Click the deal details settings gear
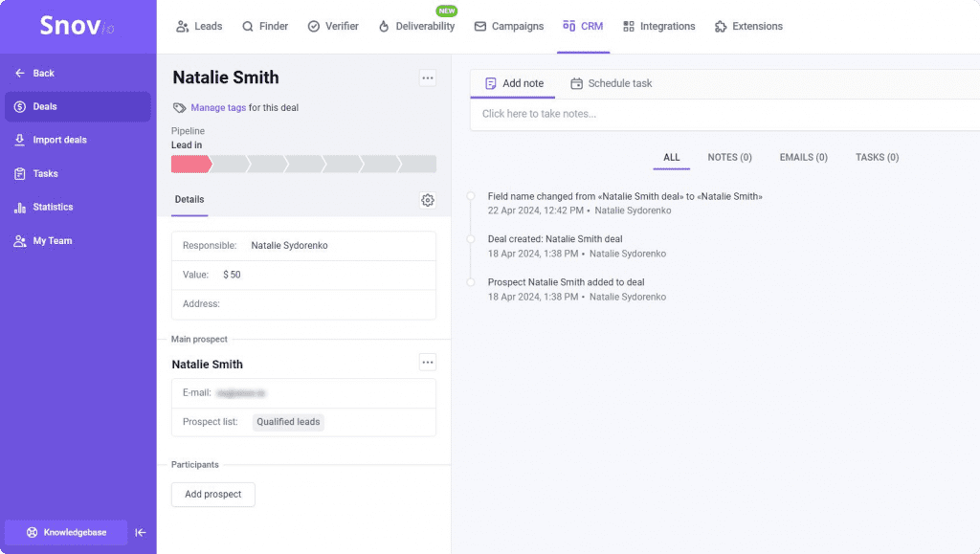 428,200
